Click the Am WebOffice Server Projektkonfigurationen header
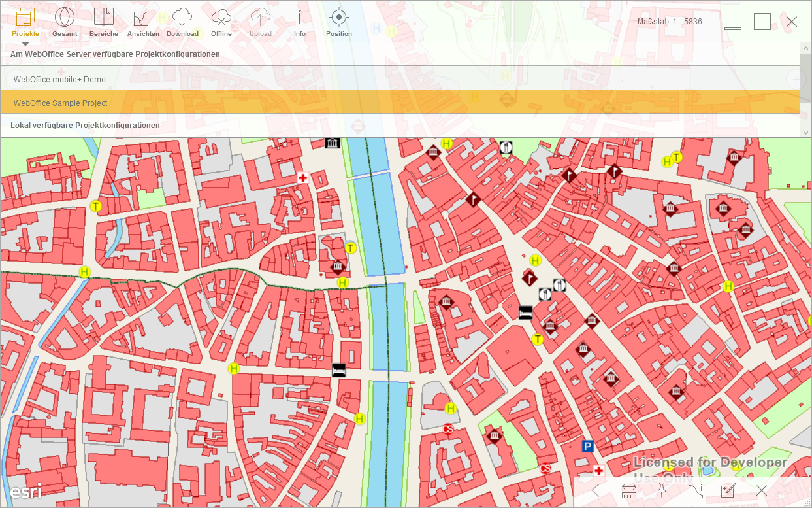 115,54
